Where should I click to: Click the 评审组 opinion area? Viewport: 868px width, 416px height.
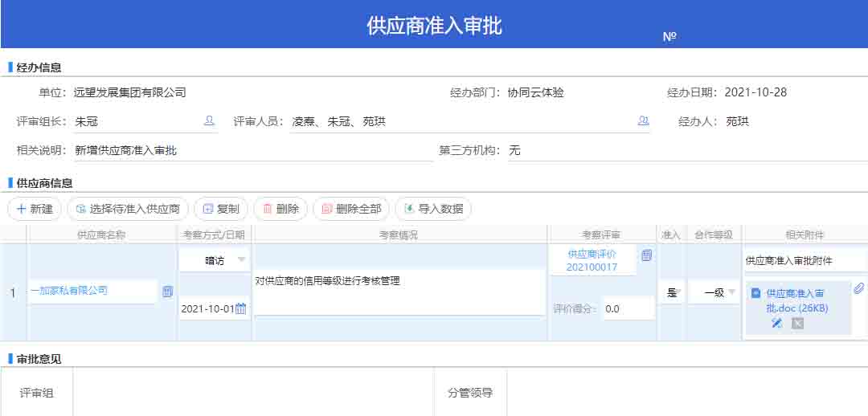[253, 394]
